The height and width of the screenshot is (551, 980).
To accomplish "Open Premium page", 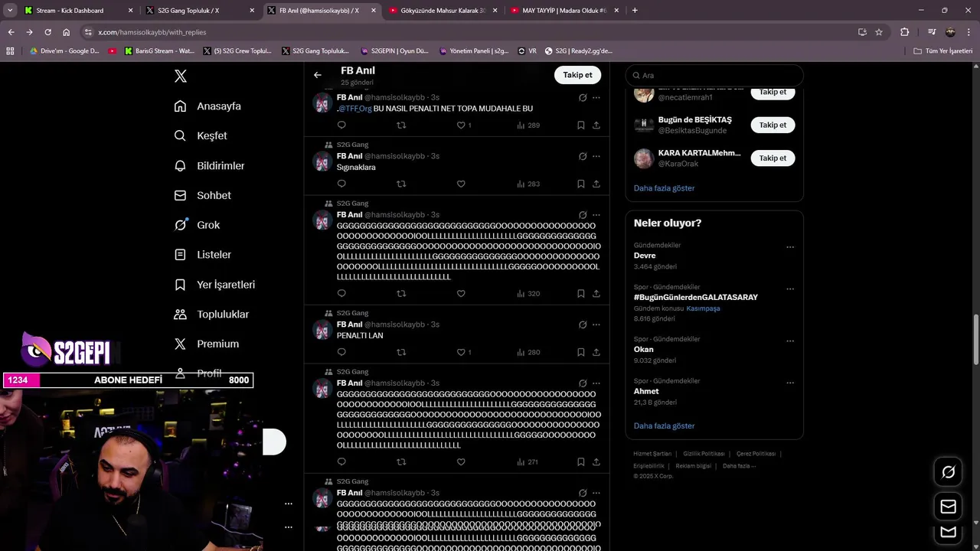I will tap(206, 344).
